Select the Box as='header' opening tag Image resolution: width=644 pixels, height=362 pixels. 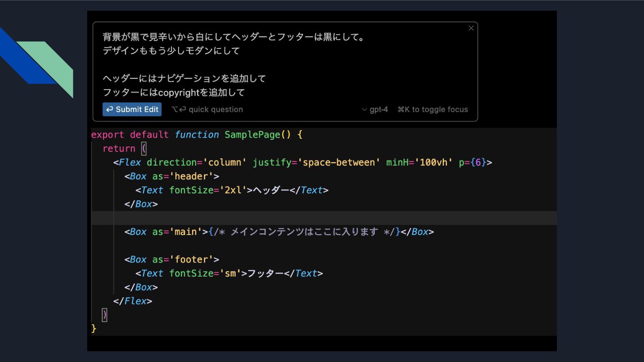point(172,176)
